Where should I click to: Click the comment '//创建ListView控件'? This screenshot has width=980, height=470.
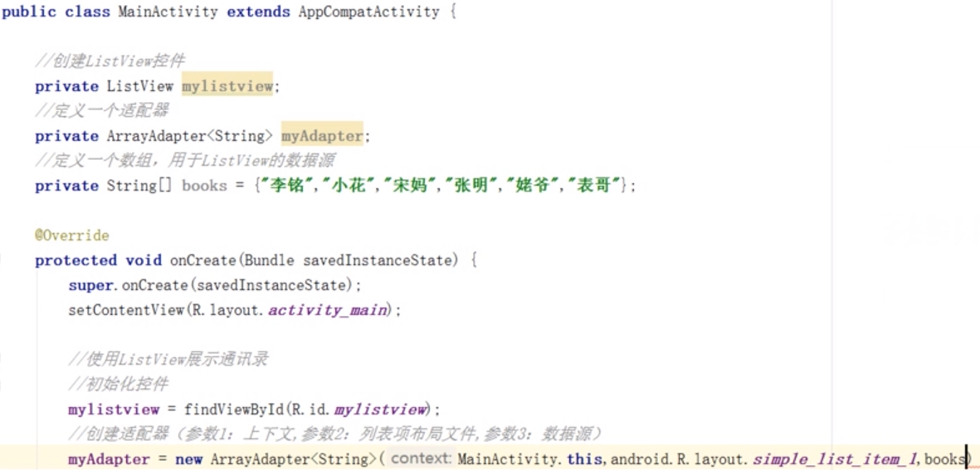pos(110,61)
